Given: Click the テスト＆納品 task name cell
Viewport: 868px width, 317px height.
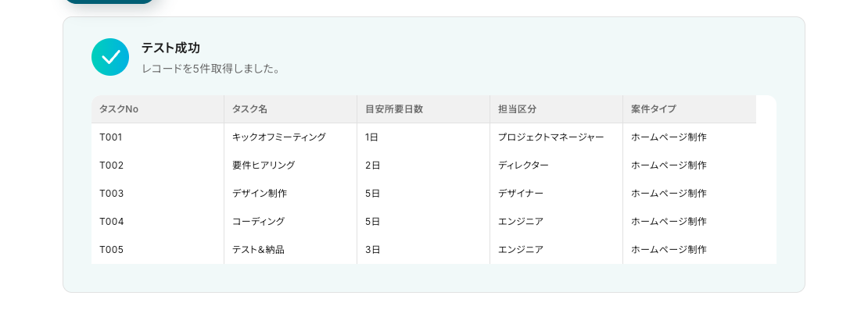Looking at the screenshot, I should click(x=258, y=250).
